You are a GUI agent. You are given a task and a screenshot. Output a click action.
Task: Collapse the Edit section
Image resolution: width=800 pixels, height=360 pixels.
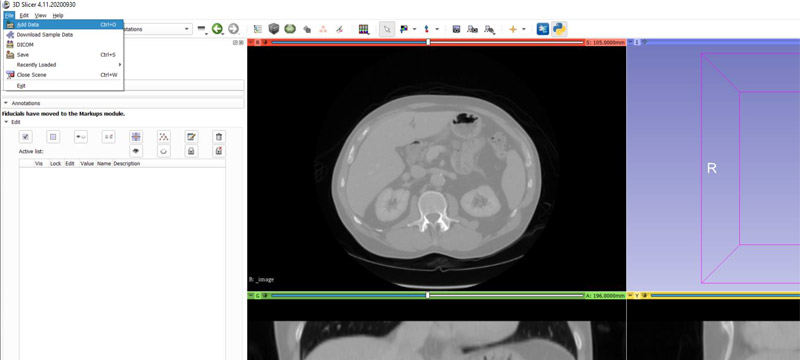[6, 122]
